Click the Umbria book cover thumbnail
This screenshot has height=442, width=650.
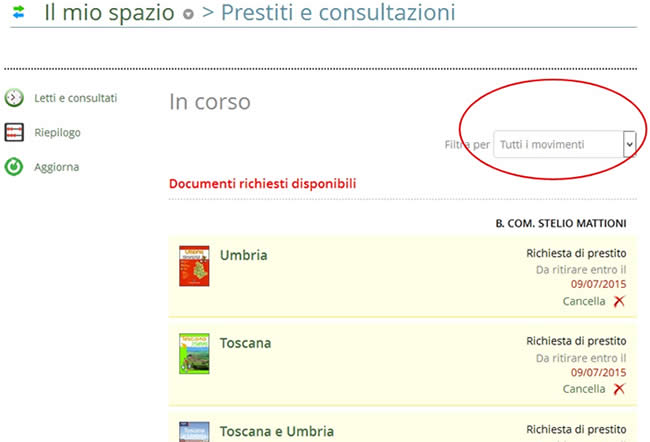194,266
